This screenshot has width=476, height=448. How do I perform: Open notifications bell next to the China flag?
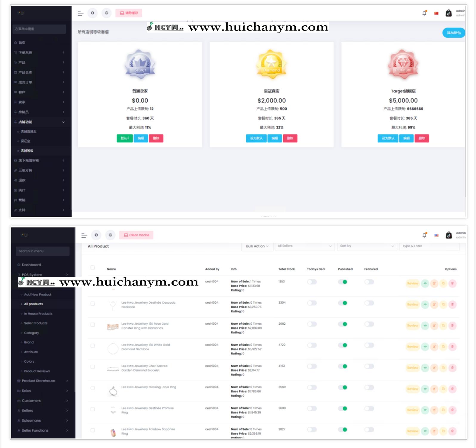[424, 13]
